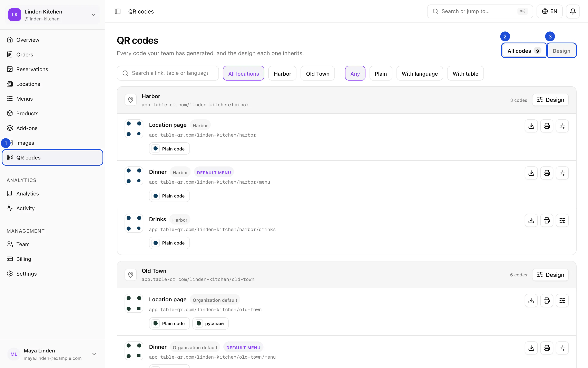
Task: Focus the Search or jump to field
Action: [x=480, y=11]
